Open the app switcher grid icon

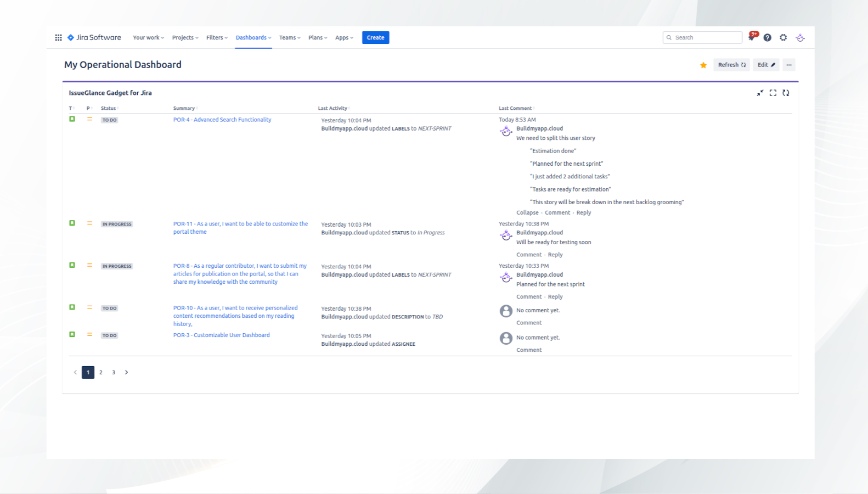pos(58,37)
